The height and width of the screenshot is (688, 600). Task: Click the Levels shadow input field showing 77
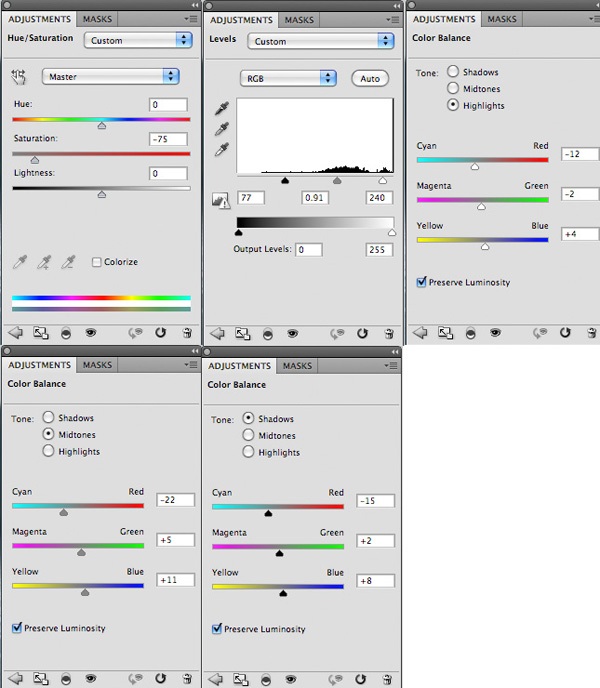(x=251, y=198)
